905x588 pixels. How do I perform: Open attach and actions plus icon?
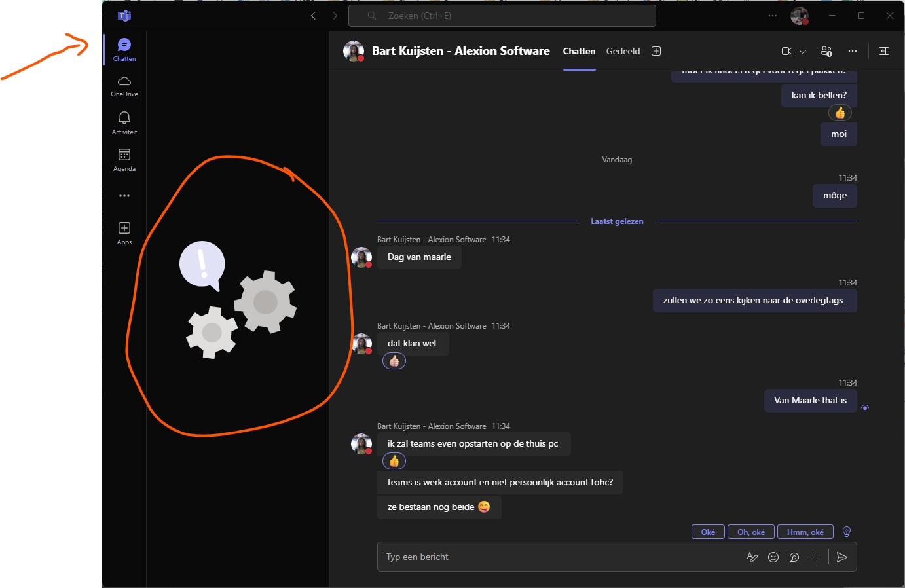(815, 557)
